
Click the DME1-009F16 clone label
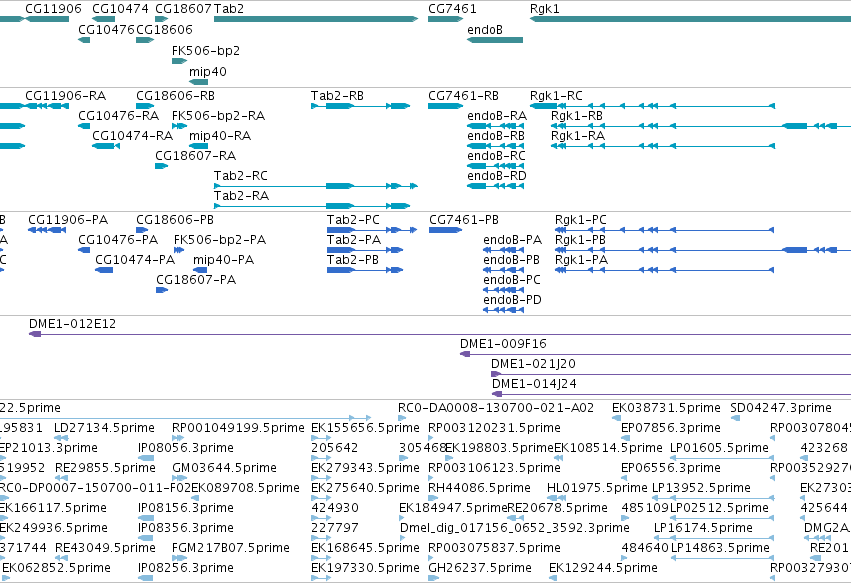tap(503, 344)
